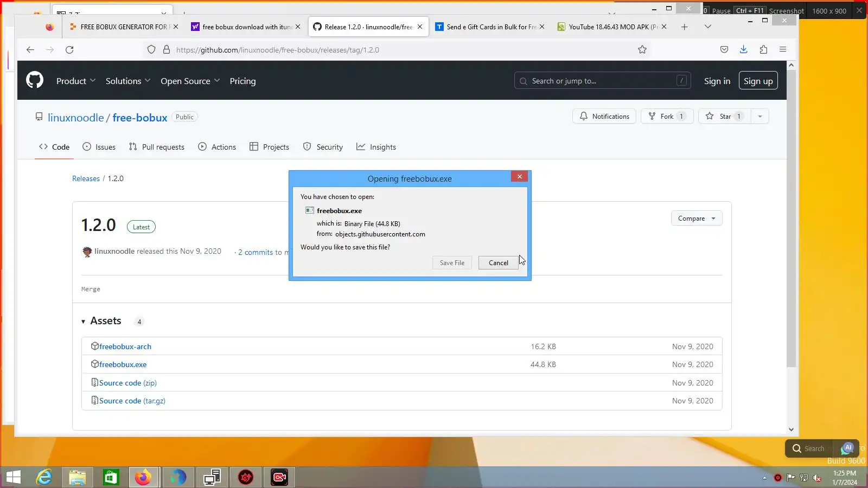
Task: Go to the GitHub homepage logo
Action: pos(35,80)
